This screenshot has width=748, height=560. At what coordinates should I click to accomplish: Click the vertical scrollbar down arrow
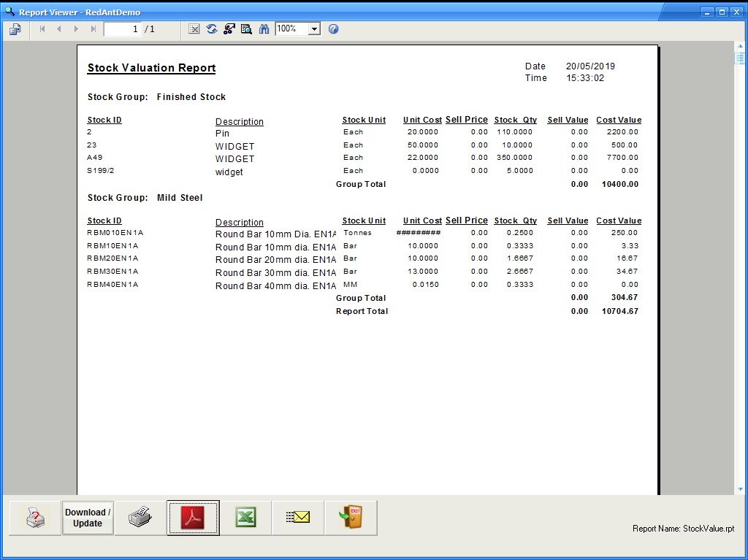(740, 489)
